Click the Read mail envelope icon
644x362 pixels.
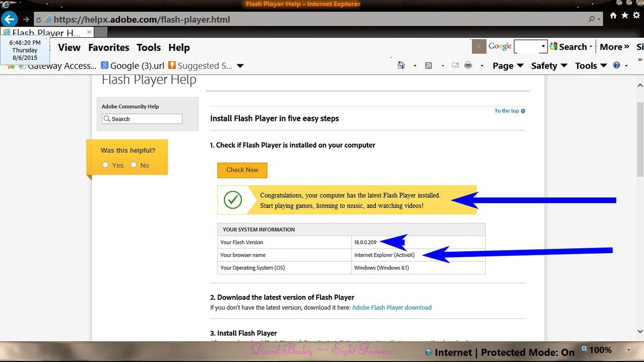pyautogui.click(x=456, y=65)
